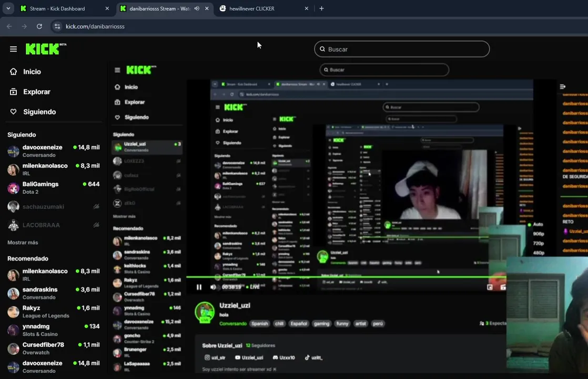This screenshot has width=588, height=379.
Task: Select the LaSapaaaaa row in the video sidebar
Action: [147, 366]
